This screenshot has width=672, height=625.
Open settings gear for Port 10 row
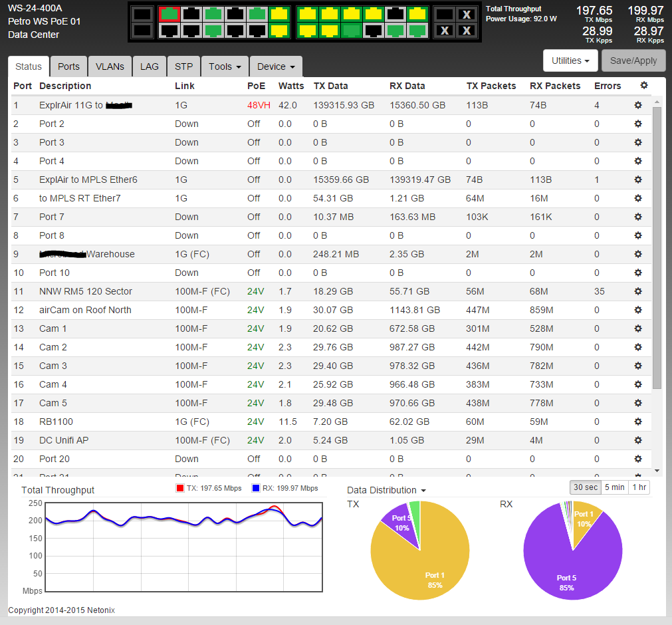(x=637, y=273)
